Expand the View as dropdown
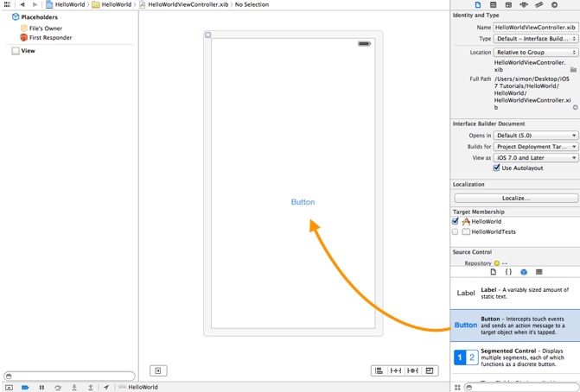The height and width of the screenshot is (392, 580). [x=536, y=158]
